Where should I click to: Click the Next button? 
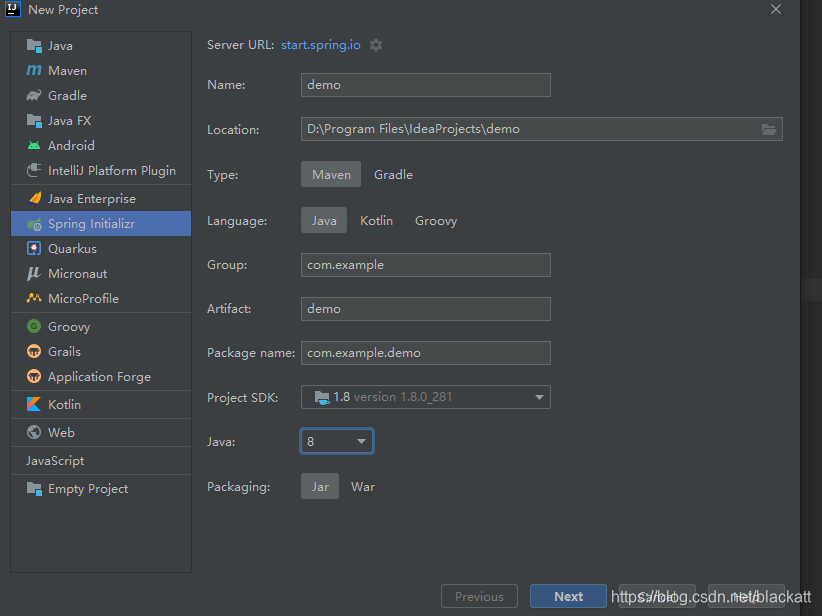568,596
